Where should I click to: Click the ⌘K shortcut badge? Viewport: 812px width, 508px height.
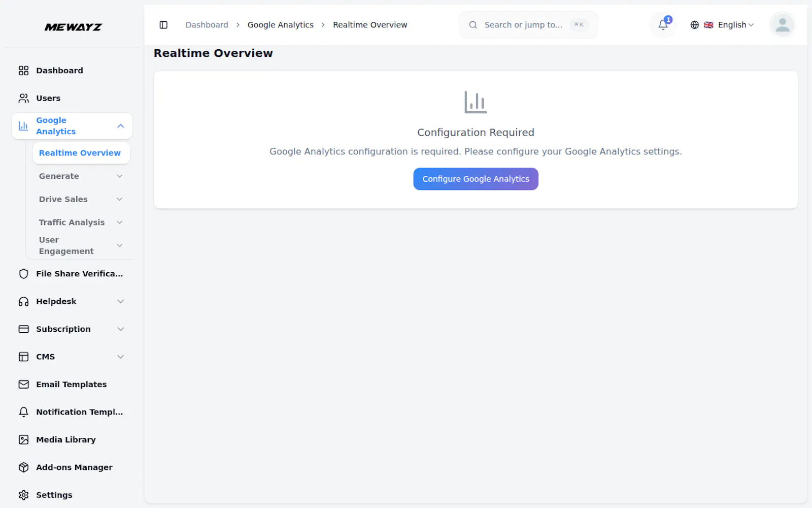(579, 24)
